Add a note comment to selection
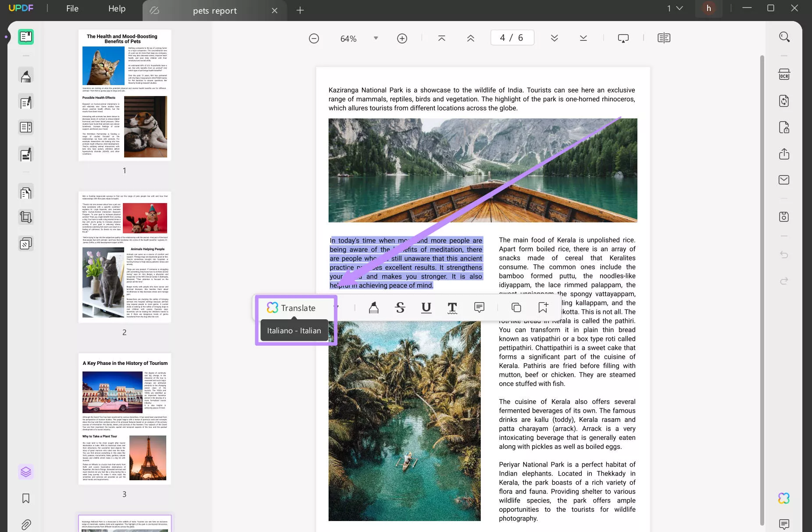This screenshot has width=812, height=532. (x=479, y=308)
